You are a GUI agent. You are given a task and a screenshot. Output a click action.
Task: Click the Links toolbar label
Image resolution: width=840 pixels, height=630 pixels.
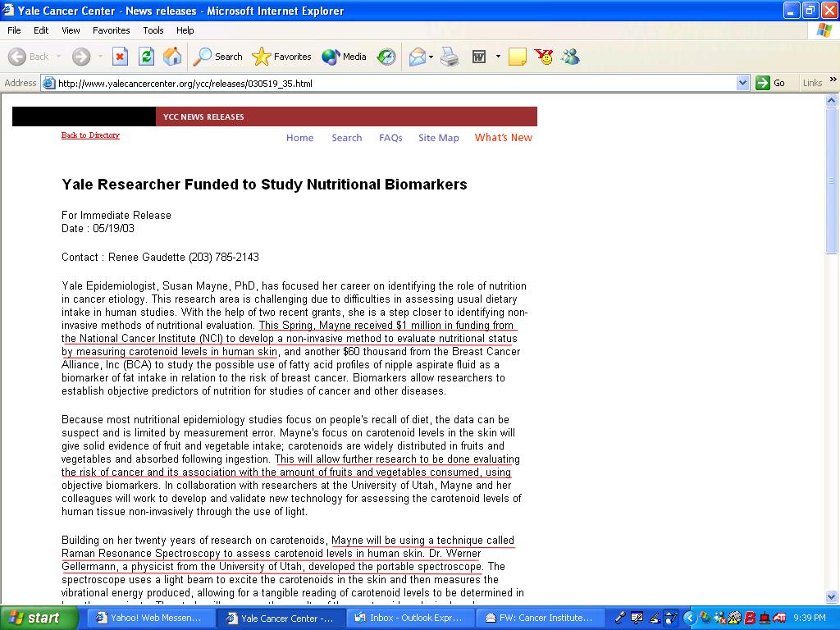[812, 83]
